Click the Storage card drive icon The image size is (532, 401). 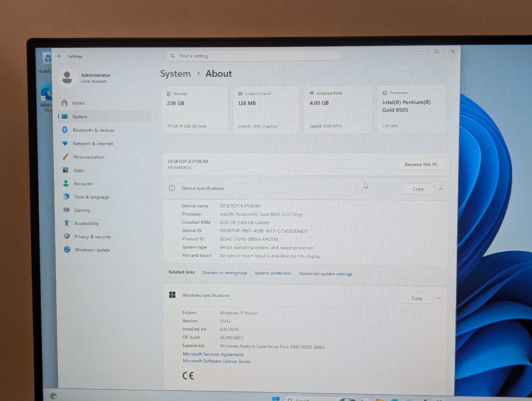coord(169,94)
